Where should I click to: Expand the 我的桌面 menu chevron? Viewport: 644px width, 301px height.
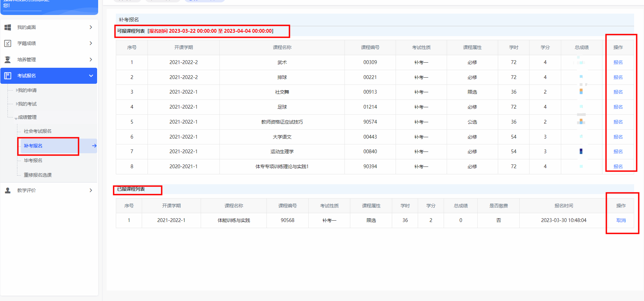click(x=91, y=27)
